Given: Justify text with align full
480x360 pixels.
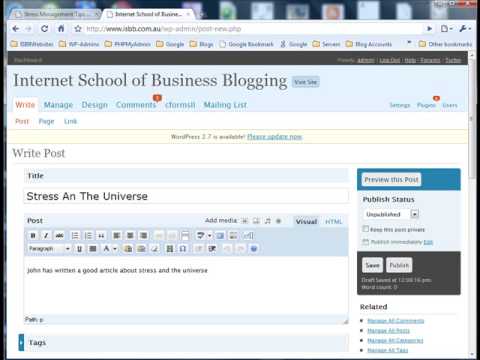Looking at the screenshot, I should tap(93, 249).
